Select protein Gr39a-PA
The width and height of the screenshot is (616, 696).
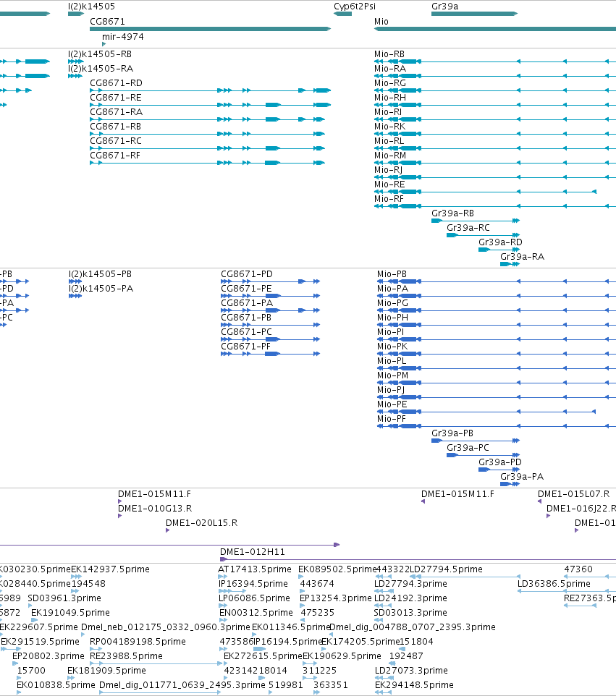(x=510, y=484)
